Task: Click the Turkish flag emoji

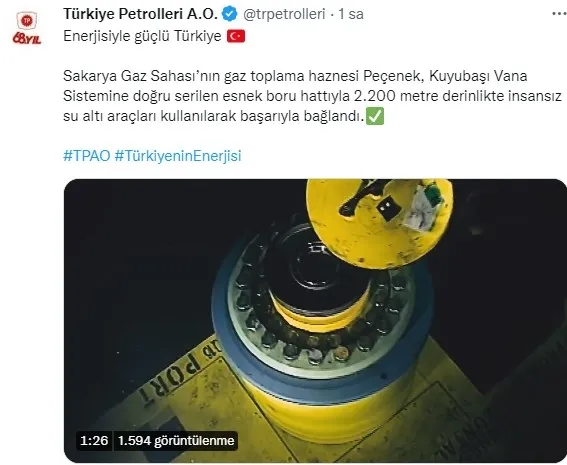Action: pos(236,36)
